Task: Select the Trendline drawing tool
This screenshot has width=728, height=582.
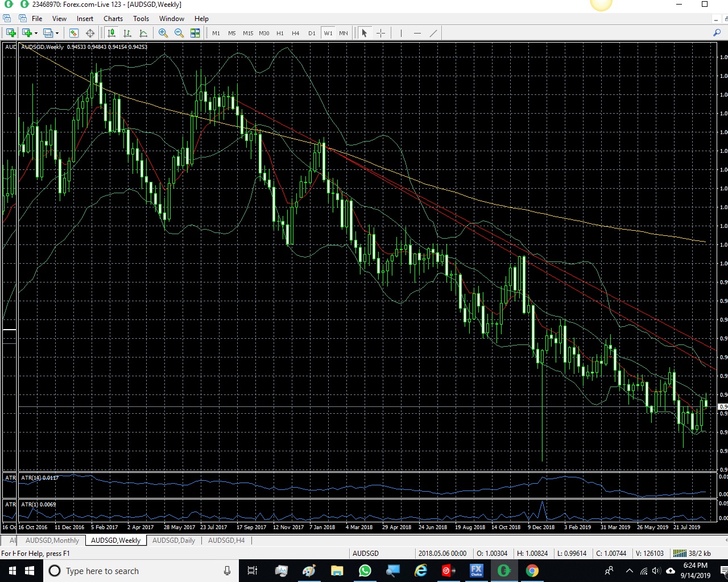Action: point(433,33)
